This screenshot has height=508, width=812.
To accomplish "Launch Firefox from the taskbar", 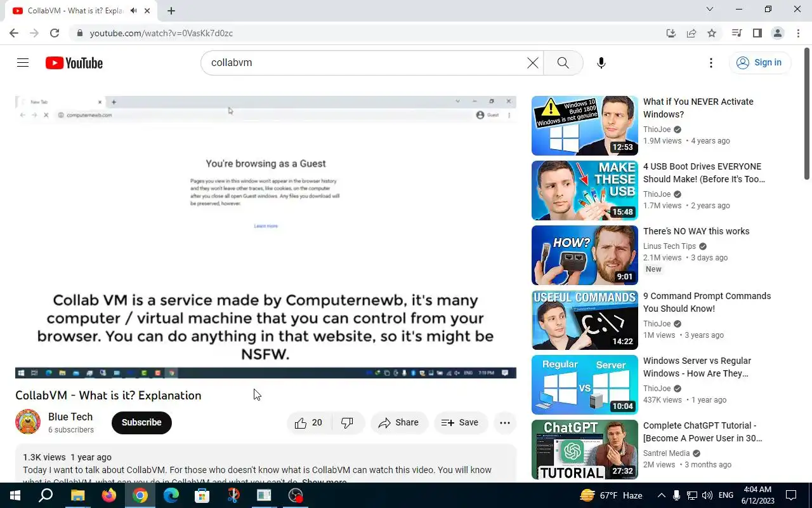I will pyautogui.click(x=108, y=495).
